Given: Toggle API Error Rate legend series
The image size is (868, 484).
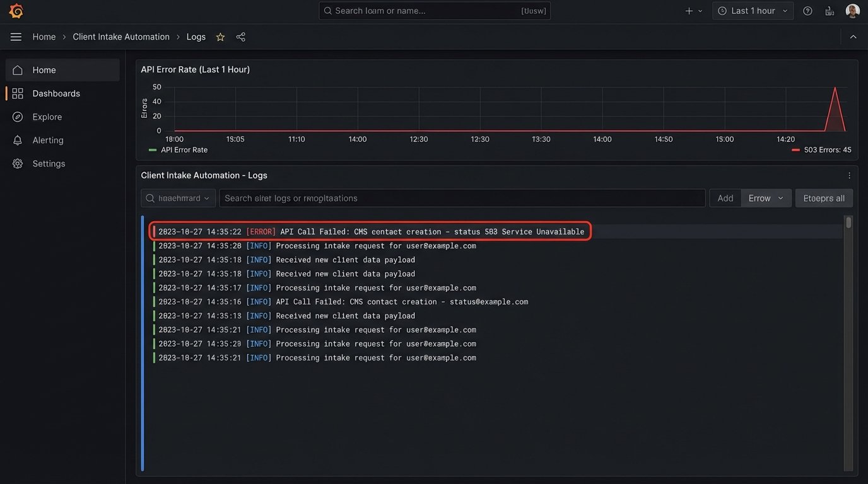Looking at the screenshot, I should click(178, 150).
